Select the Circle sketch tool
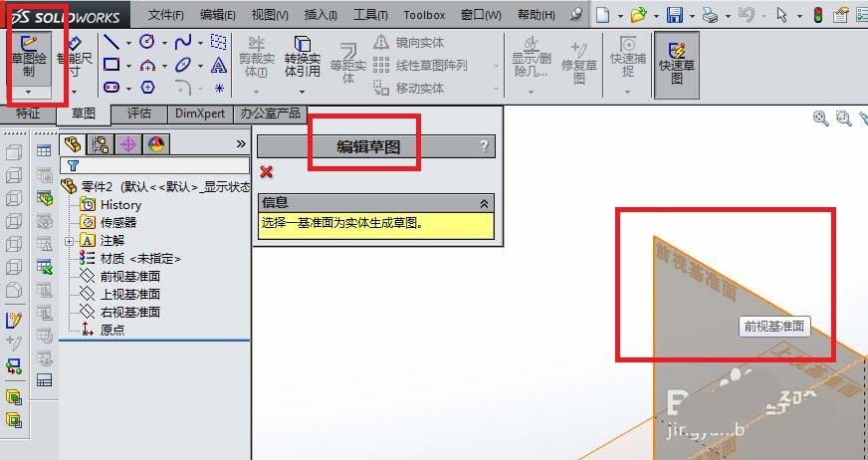868x460 pixels. click(147, 42)
